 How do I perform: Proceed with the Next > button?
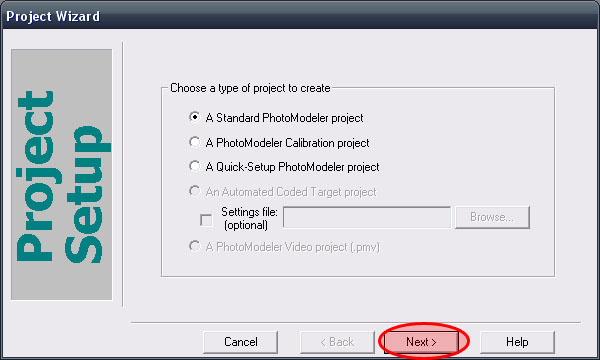coord(421,342)
